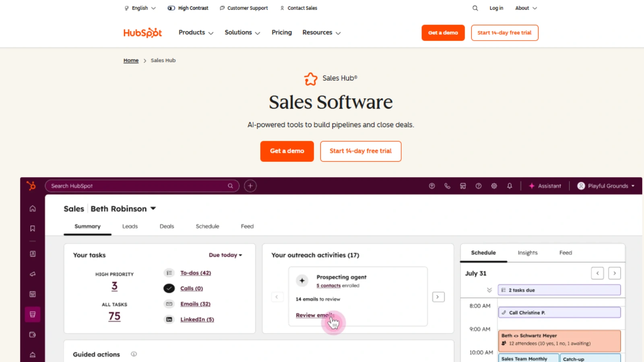Viewport: 644px width, 362px height.
Task: Open the Due today filter
Action: tap(225, 255)
